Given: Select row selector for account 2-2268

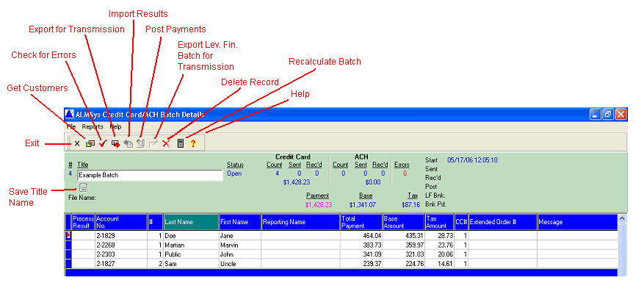Looking at the screenshot, I should [68, 245].
